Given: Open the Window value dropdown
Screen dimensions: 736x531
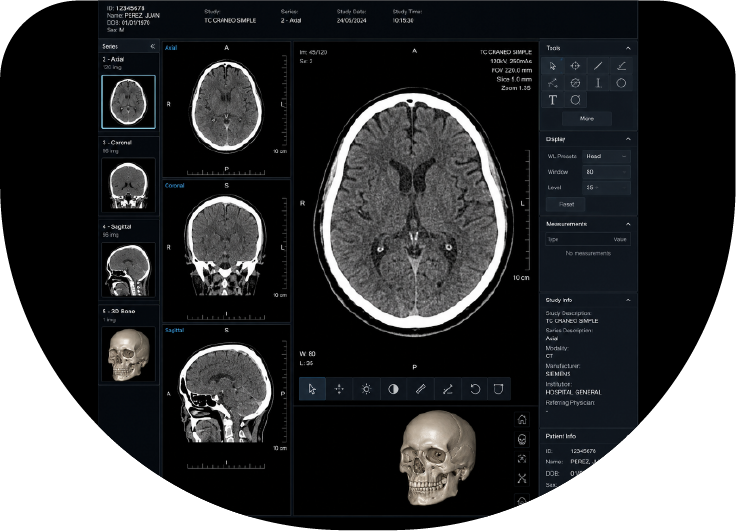Looking at the screenshot, I should 606,172.
